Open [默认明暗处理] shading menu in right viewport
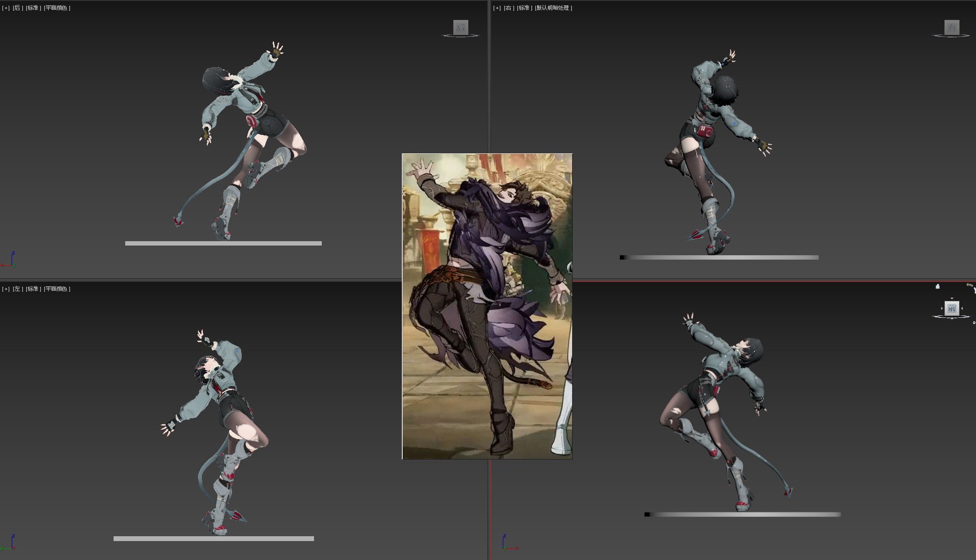976x560 pixels. pos(553,8)
